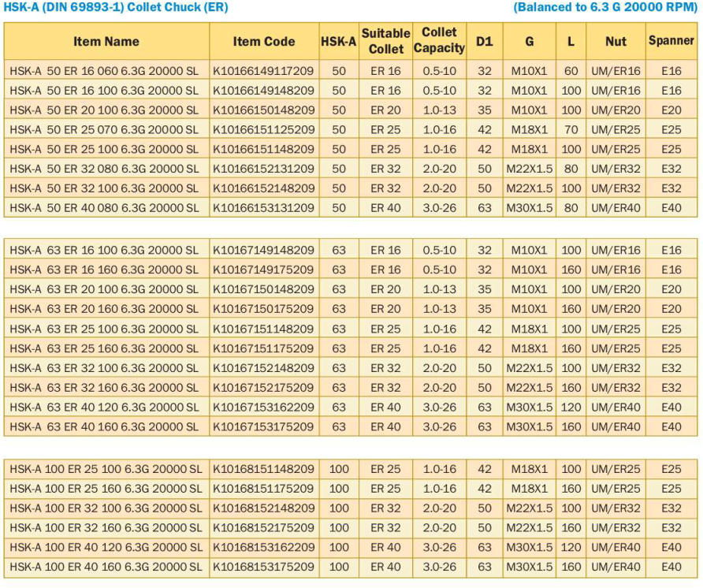703x588 pixels.
Task: Click G value M30X1.5 in the K10166153131209 row
Action: (529, 208)
